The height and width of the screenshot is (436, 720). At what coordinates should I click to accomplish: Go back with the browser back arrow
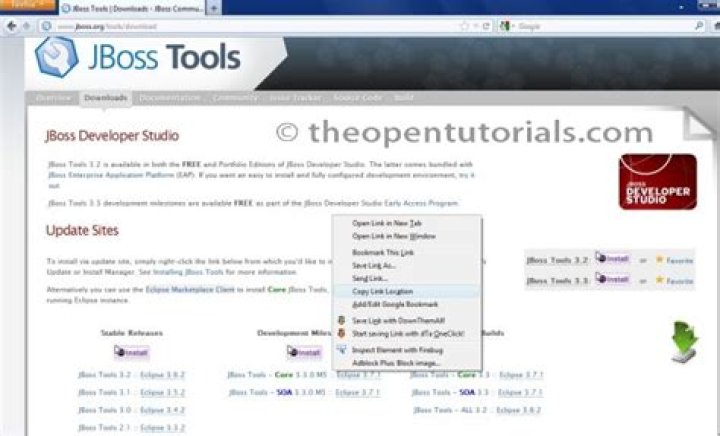click(x=12, y=26)
